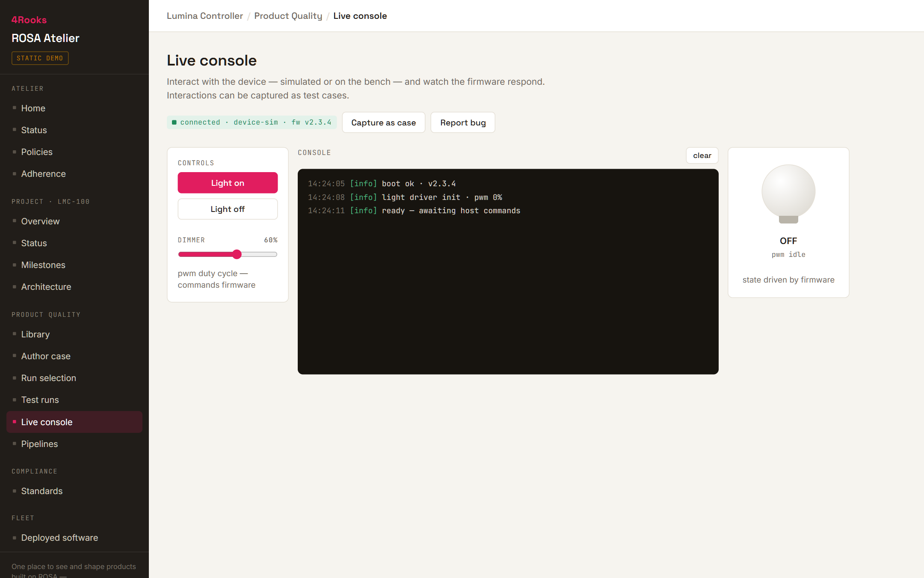Open the Adherence page

pos(74,174)
